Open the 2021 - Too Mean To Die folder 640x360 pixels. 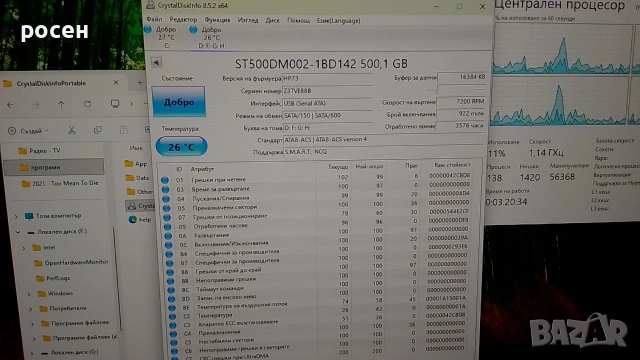coord(60,183)
